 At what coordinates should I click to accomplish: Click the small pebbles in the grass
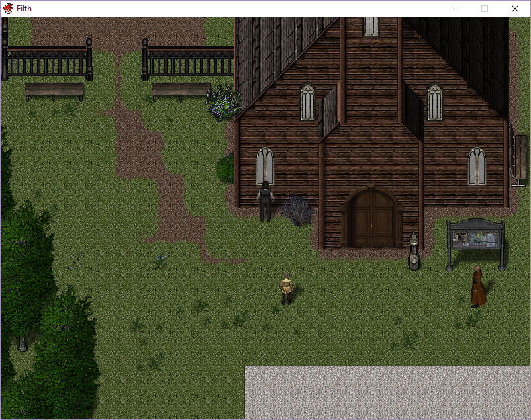click(x=76, y=260)
